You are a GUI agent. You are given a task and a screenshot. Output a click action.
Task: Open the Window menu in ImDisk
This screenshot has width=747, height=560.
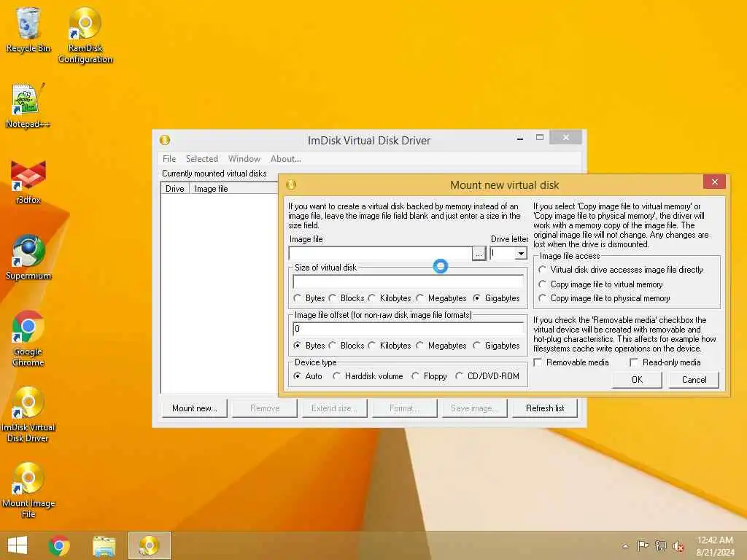pos(244,158)
